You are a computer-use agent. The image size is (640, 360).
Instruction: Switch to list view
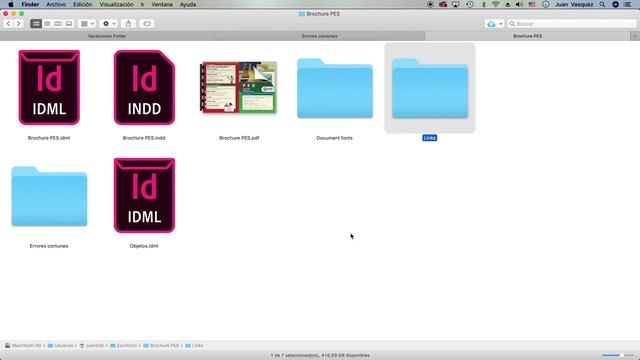tap(47, 24)
